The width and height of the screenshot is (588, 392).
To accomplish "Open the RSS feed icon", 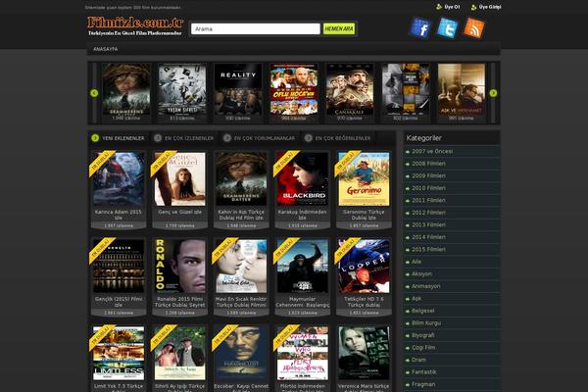I will pos(473,27).
